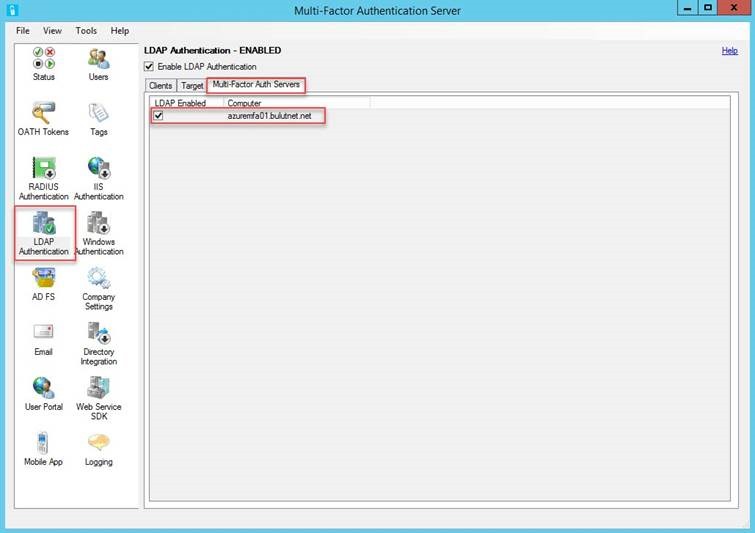Switch to the Target tab
The width and height of the screenshot is (755, 533).
[x=192, y=85]
